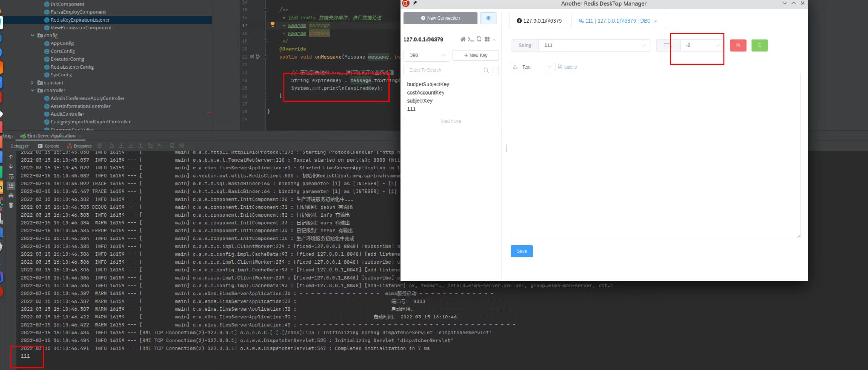The width and height of the screenshot is (868, 370).
Task: Open RedisListenerConfig in the project tree
Action: [x=72, y=67]
